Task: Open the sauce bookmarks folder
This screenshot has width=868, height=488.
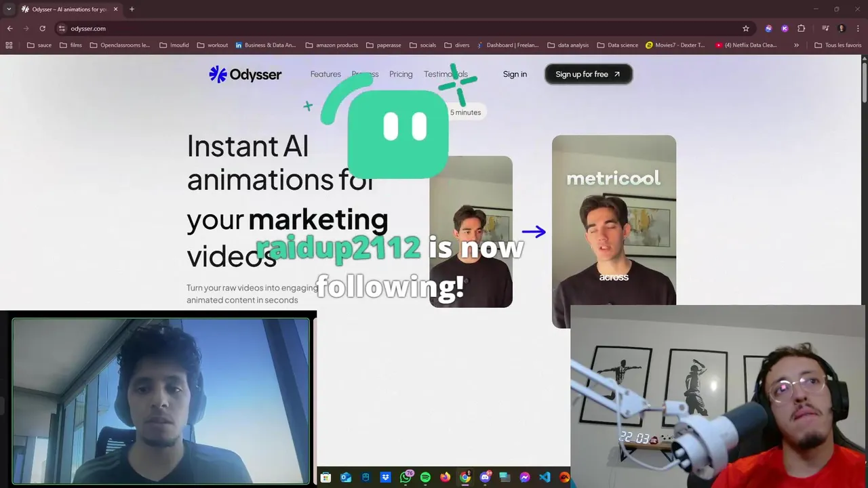Action: (39, 45)
